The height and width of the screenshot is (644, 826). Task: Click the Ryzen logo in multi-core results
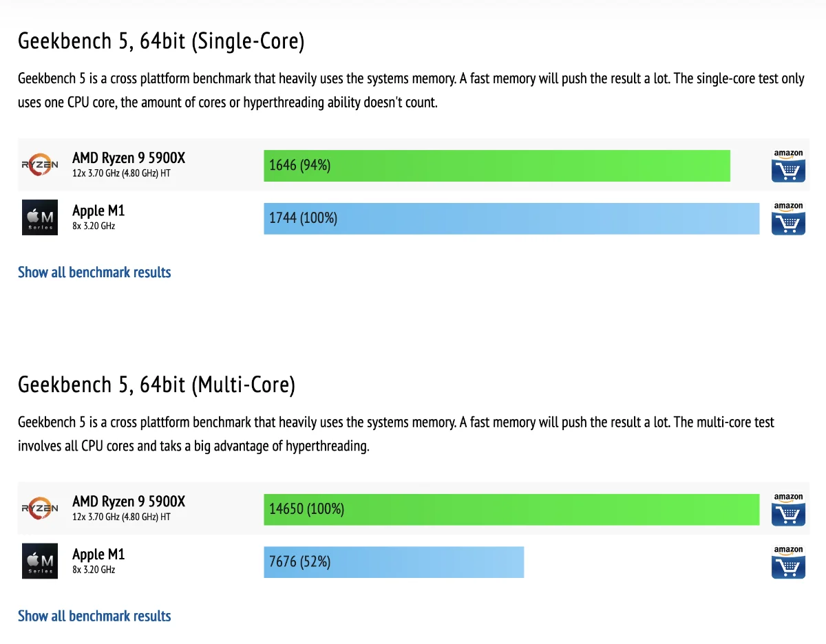tap(40, 509)
